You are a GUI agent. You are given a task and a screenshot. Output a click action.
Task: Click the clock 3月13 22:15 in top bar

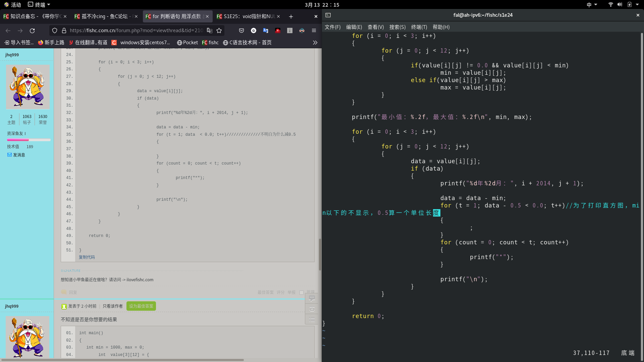click(322, 5)
